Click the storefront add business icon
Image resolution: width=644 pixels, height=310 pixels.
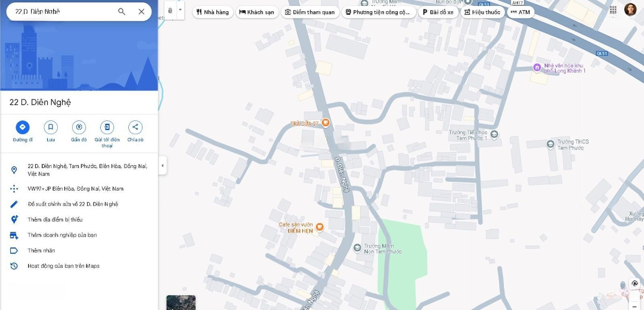point(14,235)
